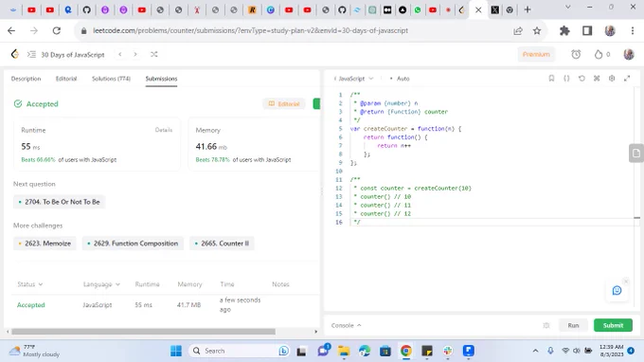This screenshot has width=644, height=362.
Task: Reload the page
Action: pyautogui.click(x=57, y=31)
